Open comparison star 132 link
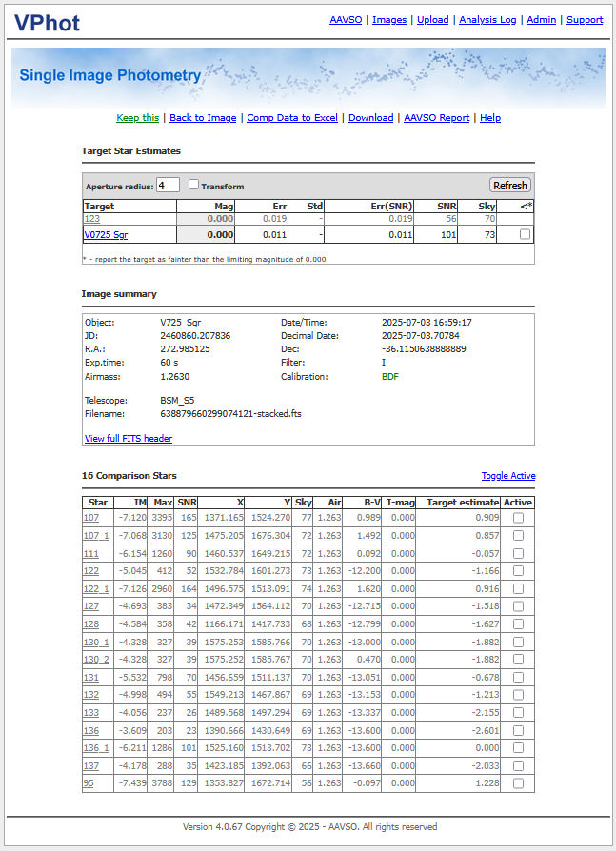Image resolution: width=616 pixels, height=851 pixels. (x=91, y=695)
